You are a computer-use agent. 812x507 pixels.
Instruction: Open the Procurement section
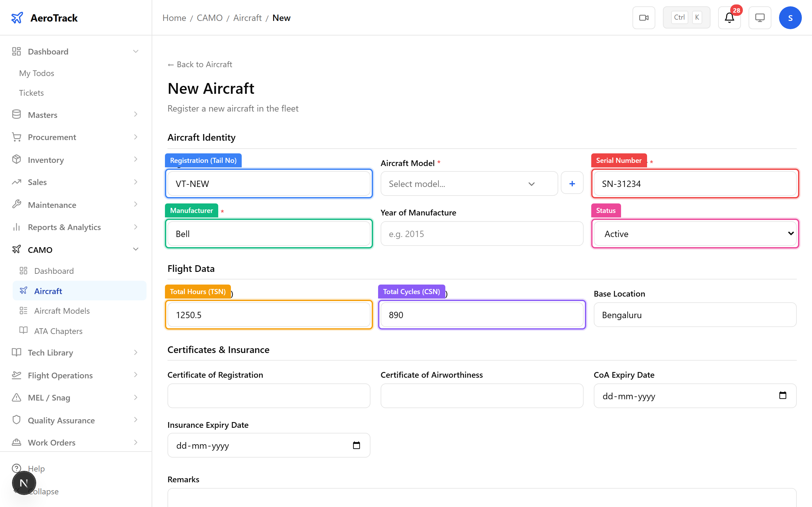52,137
